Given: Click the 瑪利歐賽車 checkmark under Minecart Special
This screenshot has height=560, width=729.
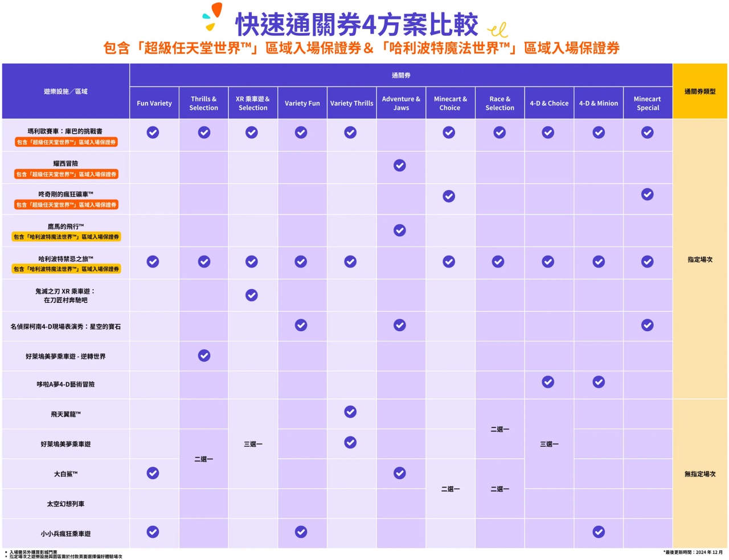Looking at the screenshot, I should [x=648, y=133].
